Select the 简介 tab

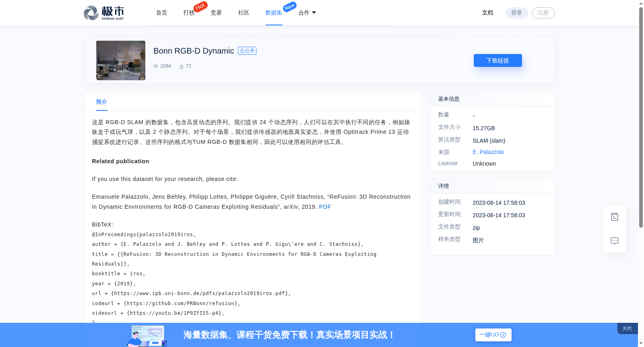pos(101,102)
